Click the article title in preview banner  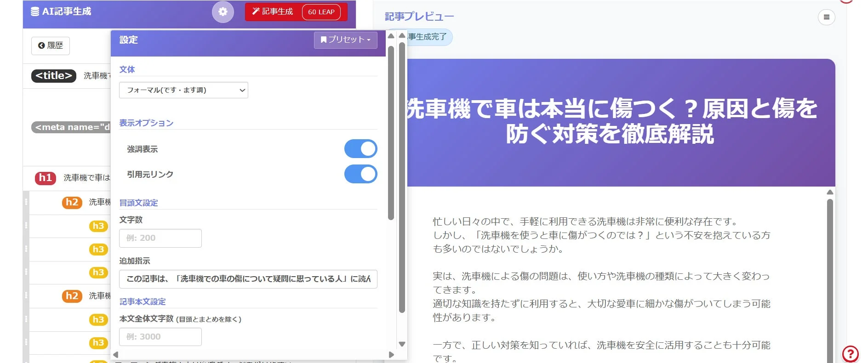click(x=611, y=121)
